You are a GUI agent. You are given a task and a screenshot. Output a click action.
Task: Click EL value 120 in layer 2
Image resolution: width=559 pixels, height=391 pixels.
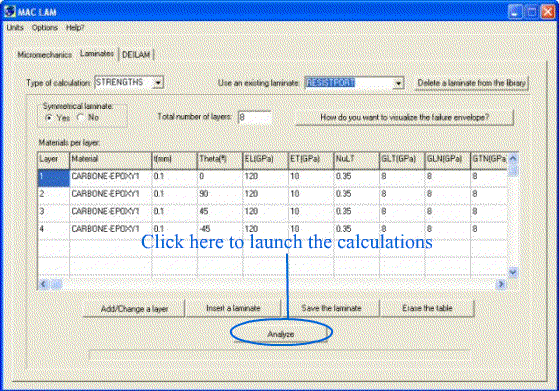pyautogui.click(x=265, y=195)
